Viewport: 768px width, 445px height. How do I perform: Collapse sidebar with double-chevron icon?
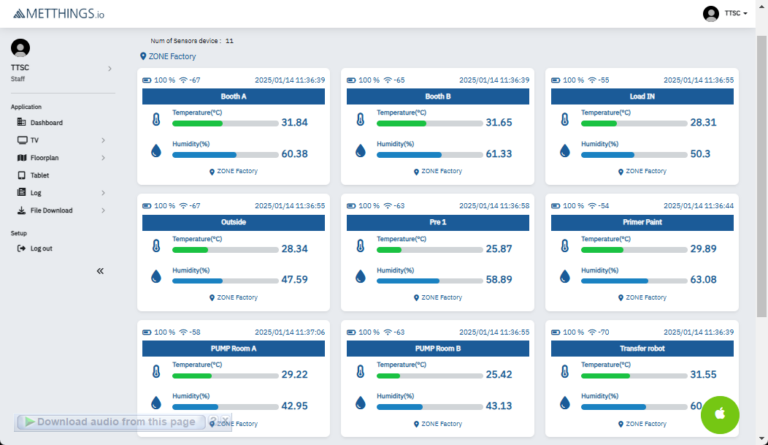pyautogui.click(x=100, y=271)
